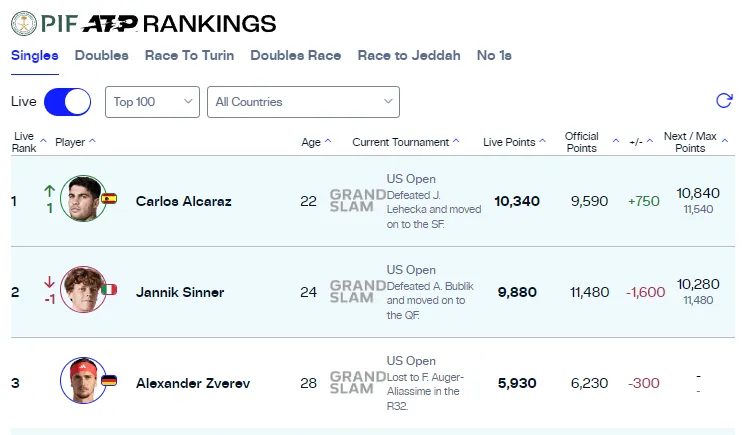752x435 pixels.
Task: Click Carlos Alcaraz's profile photo
Action: (x=82, y=198)
